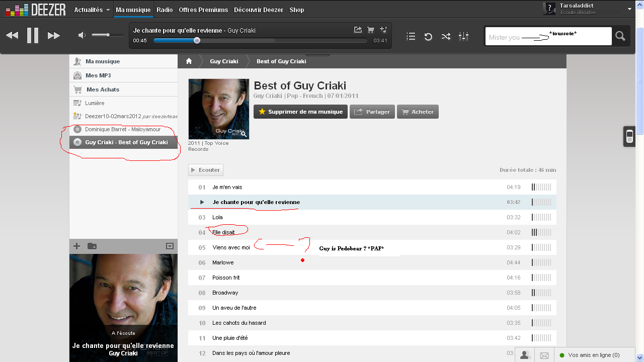
Task: Play track 03 Lola
Action: (372, 217)
